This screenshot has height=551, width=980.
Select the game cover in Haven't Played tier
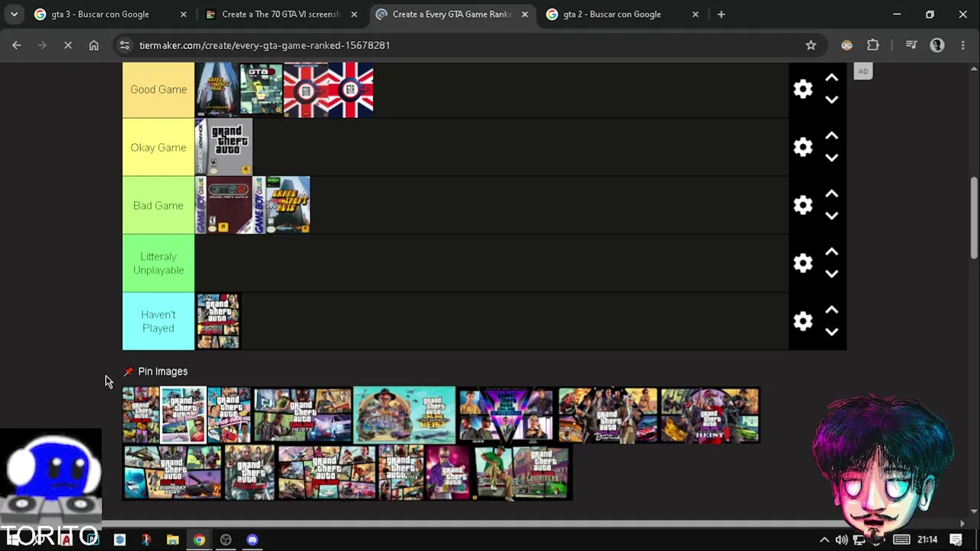[x=218, y=321]
